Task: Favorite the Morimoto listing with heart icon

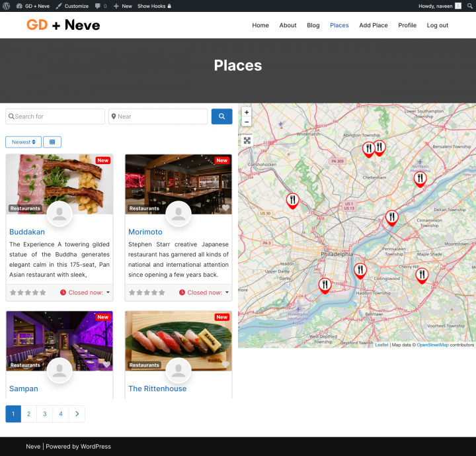Action: tap(225, 208)
